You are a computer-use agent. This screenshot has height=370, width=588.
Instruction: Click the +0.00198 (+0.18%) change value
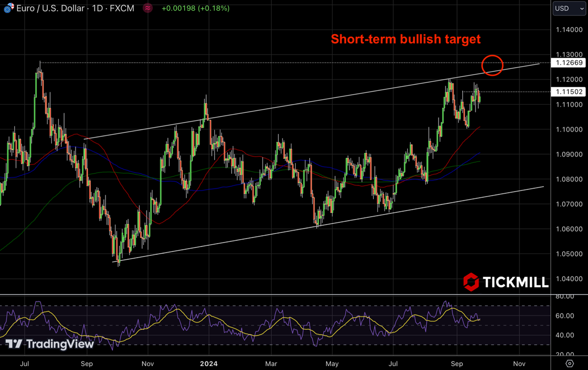(195, 8)
